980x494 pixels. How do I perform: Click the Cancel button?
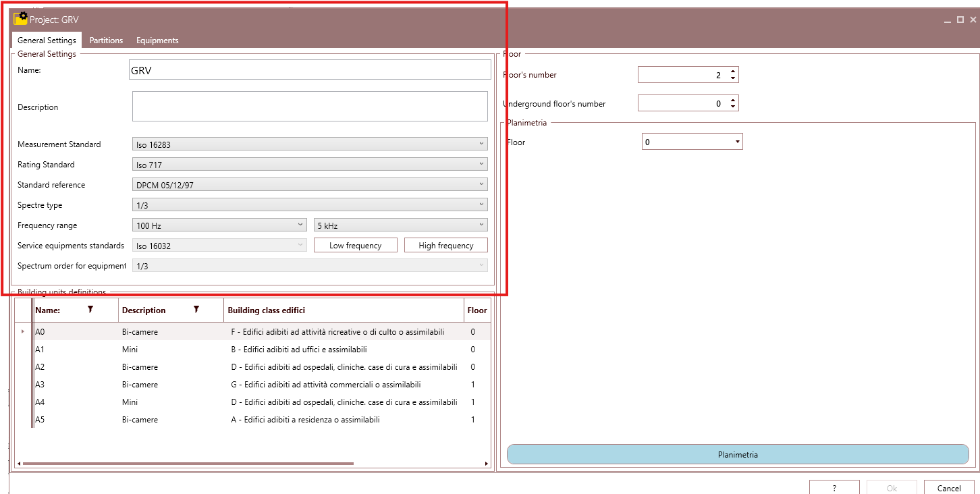949,488
